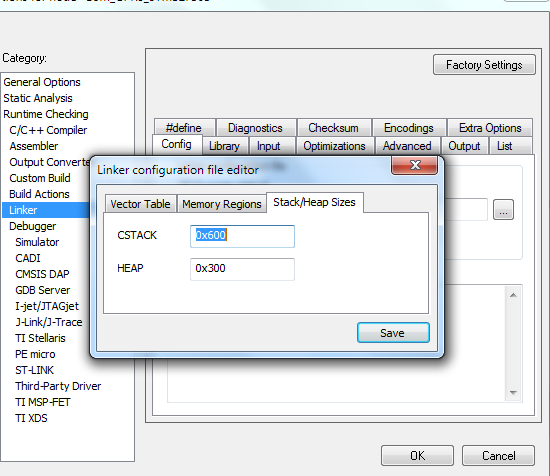Viewport: 550px width, 476px height.
Task: Browse for linker file with ellipsis button
Action: [x=503, y=210]
